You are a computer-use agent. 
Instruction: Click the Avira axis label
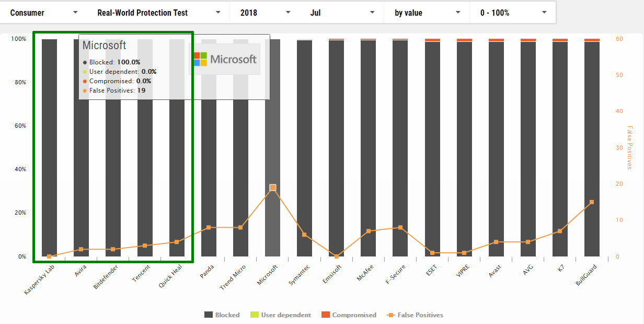coord(80,270)
